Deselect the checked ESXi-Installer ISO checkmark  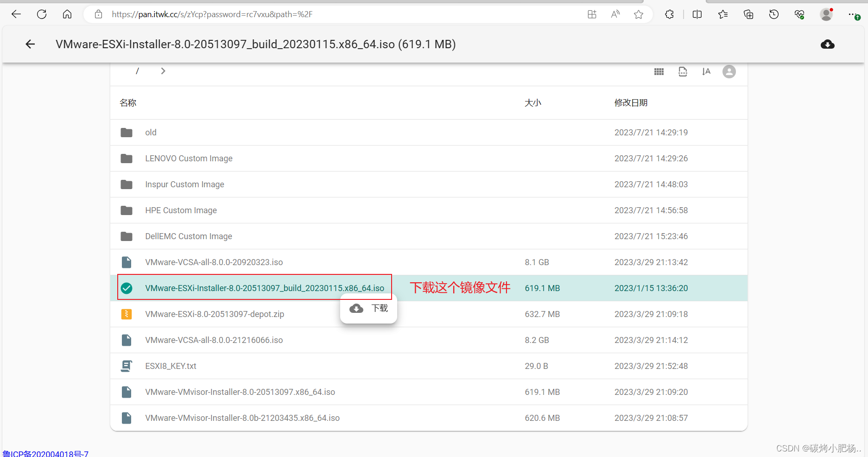point(127,288)
